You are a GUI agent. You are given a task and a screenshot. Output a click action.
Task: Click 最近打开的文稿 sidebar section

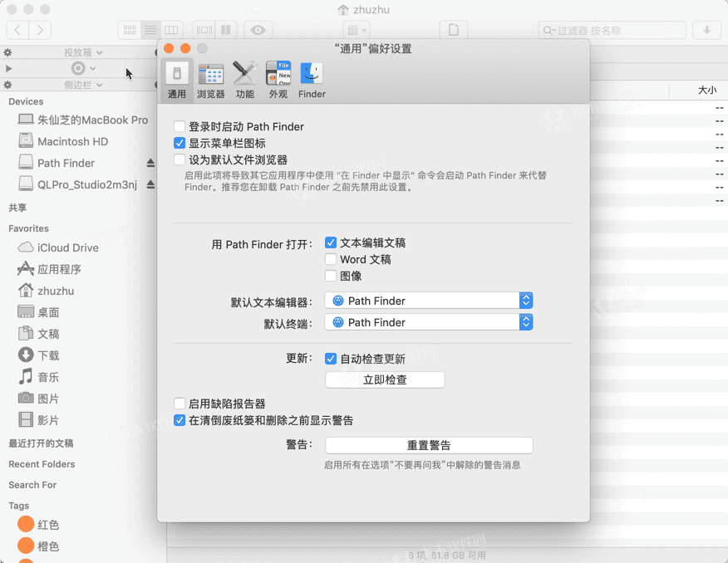tap(41, 443)
